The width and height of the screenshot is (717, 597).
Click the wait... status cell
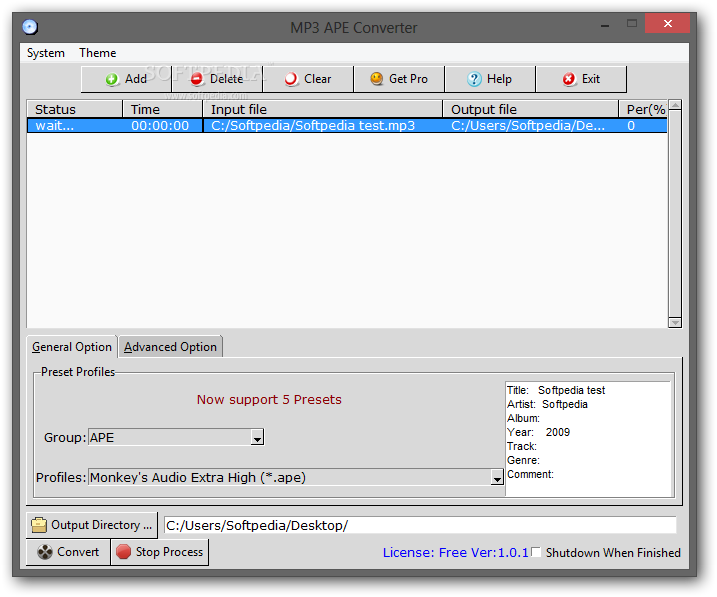coord(75,126)
